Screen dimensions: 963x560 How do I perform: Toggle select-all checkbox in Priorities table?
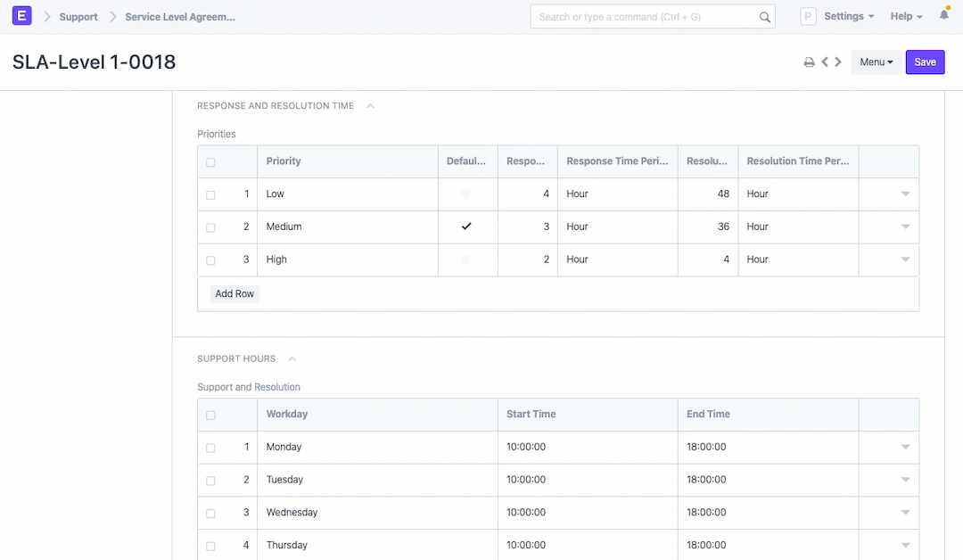click(x=210, y=162)
